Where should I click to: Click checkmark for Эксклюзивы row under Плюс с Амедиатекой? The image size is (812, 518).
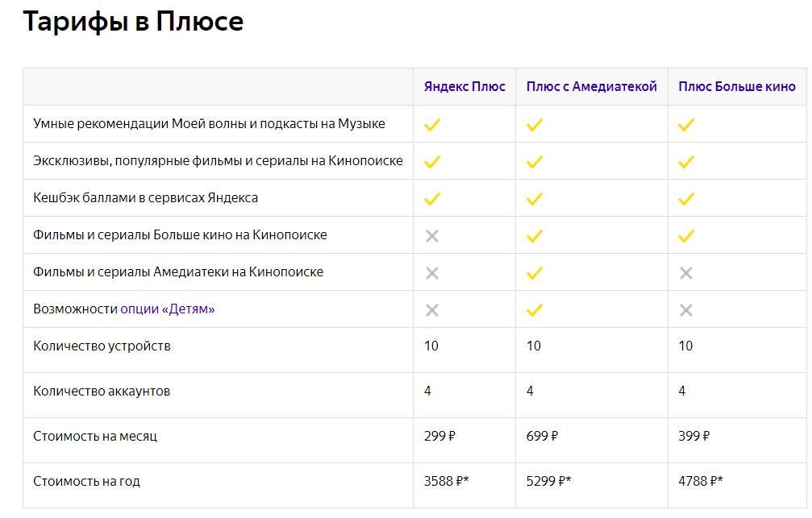click(535, 162)
